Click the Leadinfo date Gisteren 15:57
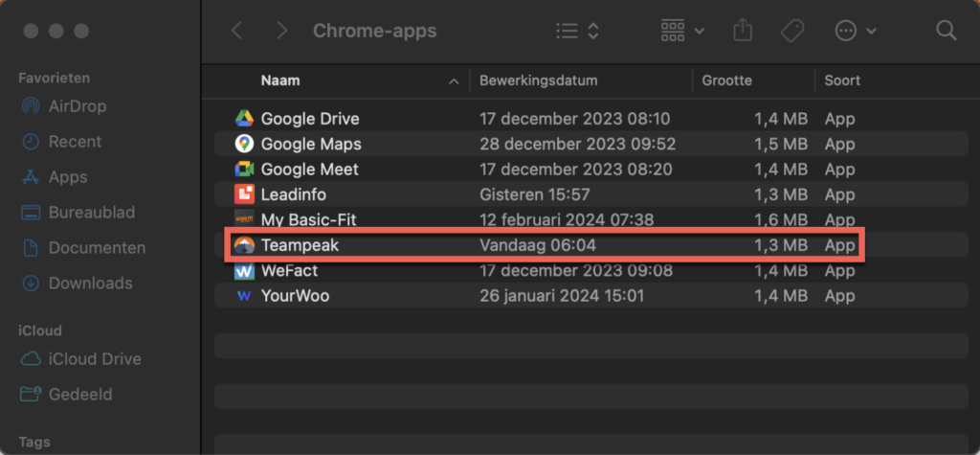This screenshot has height=455, width=980. tap(534, 194)
